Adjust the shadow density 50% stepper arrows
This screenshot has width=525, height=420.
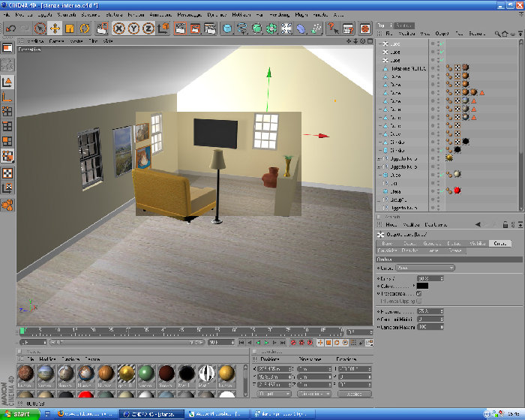coord(442,278)
